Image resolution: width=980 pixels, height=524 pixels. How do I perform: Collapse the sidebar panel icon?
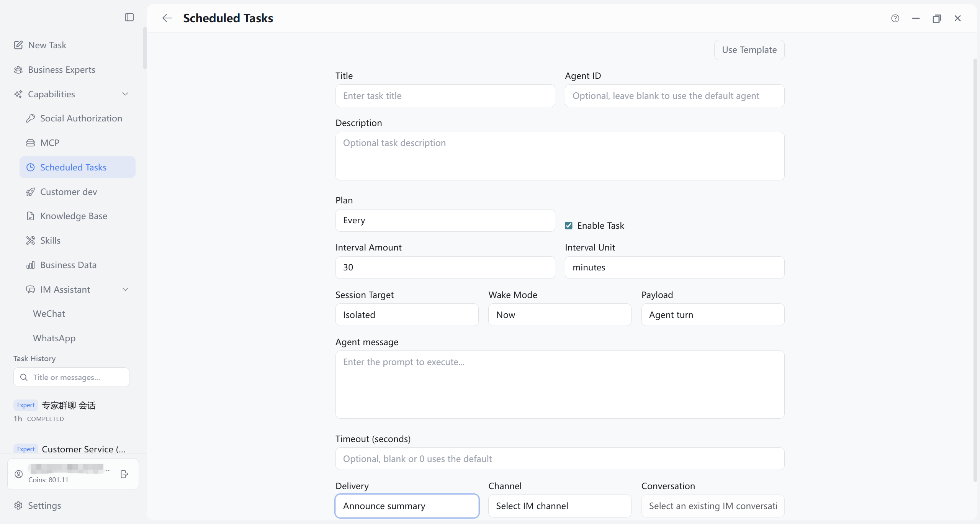(x=129, y=17)
